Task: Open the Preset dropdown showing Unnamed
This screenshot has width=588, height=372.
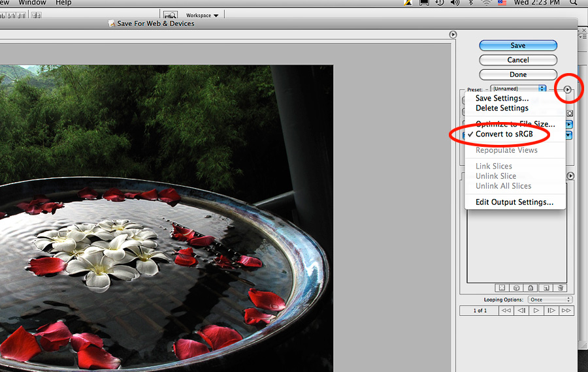Action: point(518,89)
